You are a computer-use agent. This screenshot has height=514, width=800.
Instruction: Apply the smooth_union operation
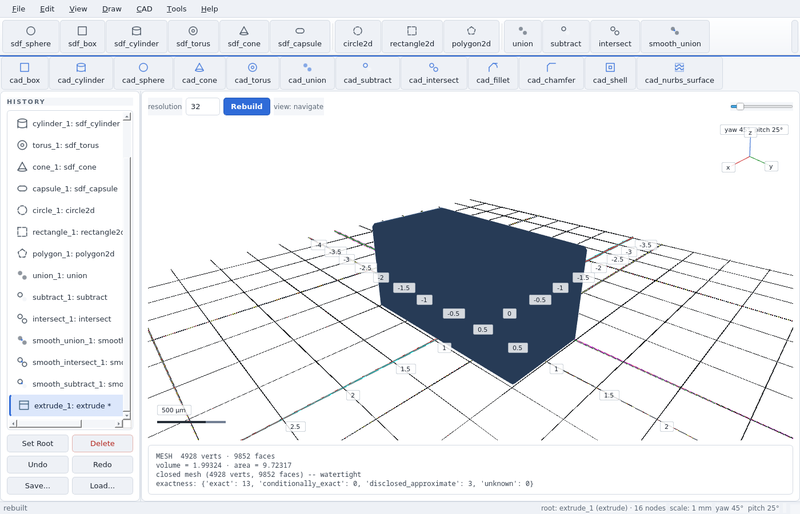pos(674,37)
